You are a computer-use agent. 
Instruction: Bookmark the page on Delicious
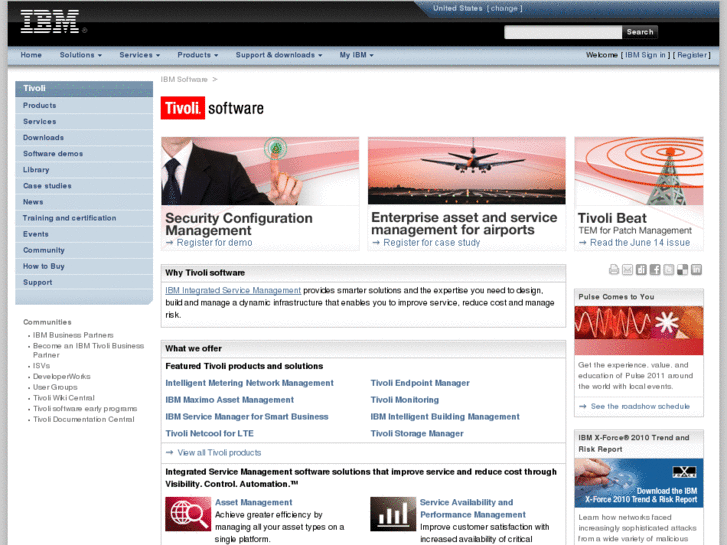click(682, 269)
